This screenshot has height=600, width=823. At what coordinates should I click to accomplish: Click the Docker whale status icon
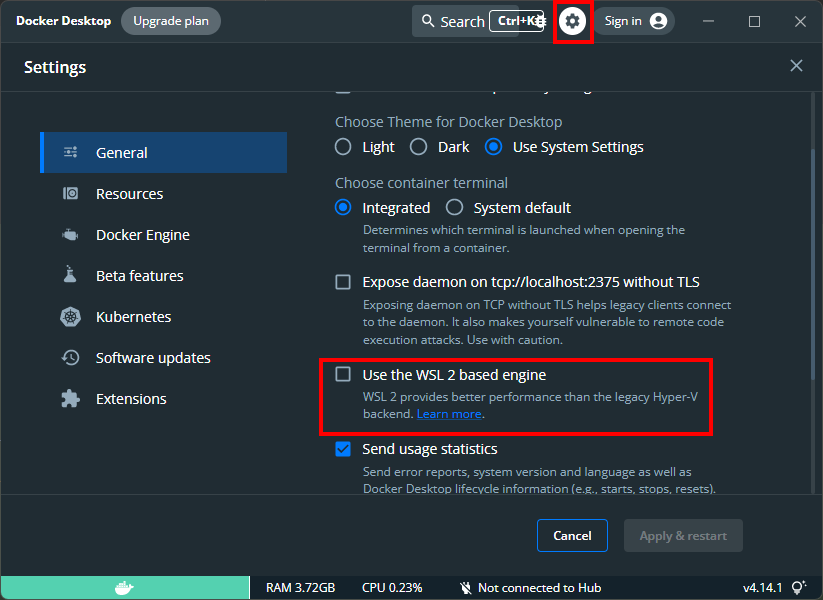click(124, 587)
